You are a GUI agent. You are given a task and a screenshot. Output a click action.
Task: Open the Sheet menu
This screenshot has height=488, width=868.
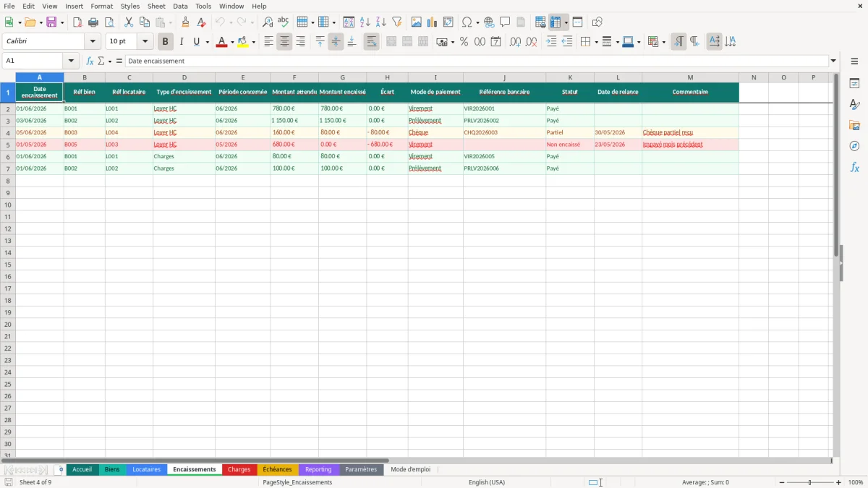point(156,6)
